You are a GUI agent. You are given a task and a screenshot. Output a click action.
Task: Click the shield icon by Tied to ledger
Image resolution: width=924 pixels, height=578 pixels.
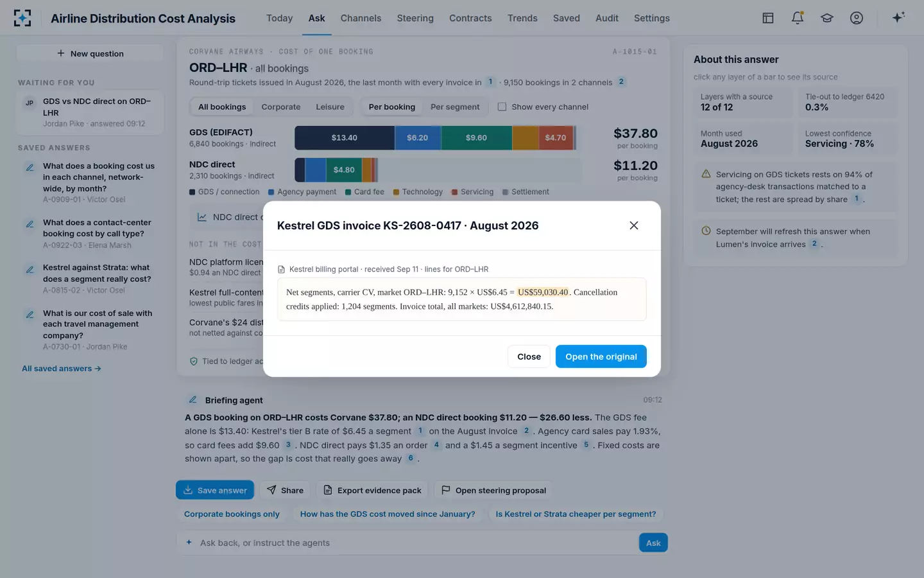click(194, 362)
